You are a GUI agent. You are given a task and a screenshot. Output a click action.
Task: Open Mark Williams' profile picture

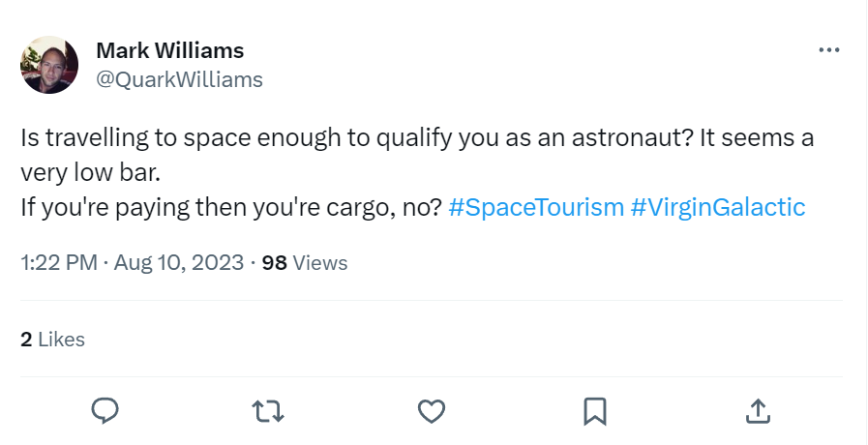coord(49,65)
